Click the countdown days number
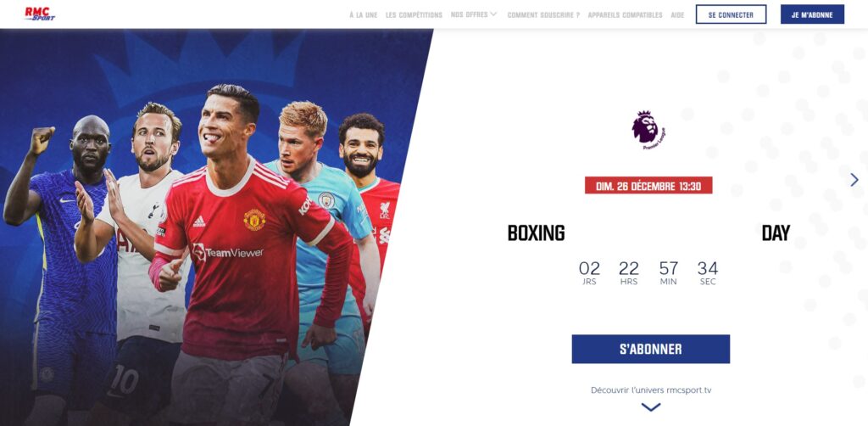868x426 pixels. [x=589, y=269]
